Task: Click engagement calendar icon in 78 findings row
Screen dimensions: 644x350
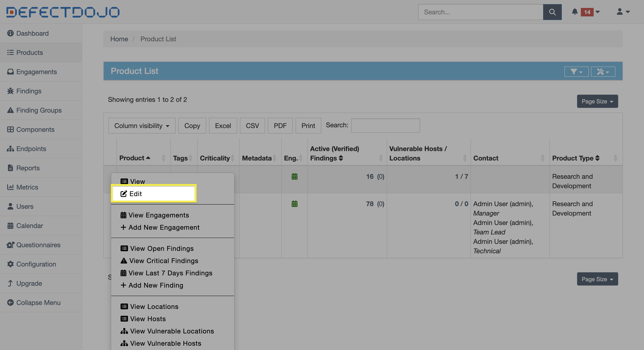Action: point(294,204)
